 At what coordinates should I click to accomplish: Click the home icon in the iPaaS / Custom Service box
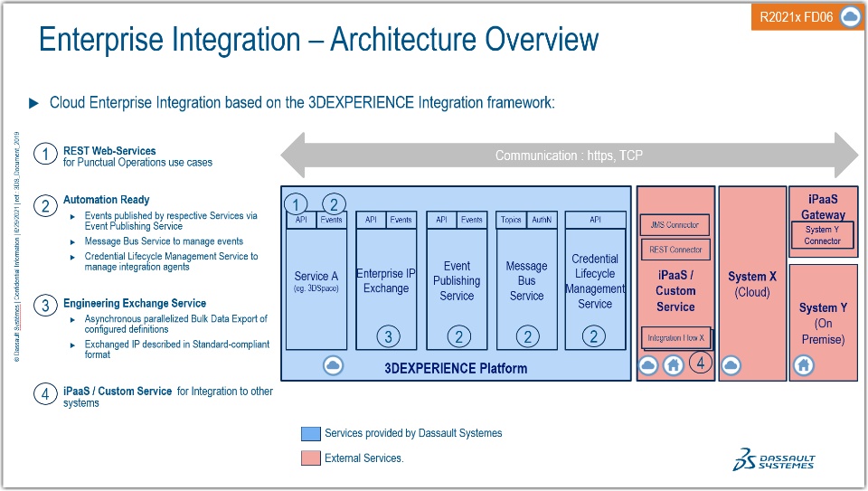(674, 365)
